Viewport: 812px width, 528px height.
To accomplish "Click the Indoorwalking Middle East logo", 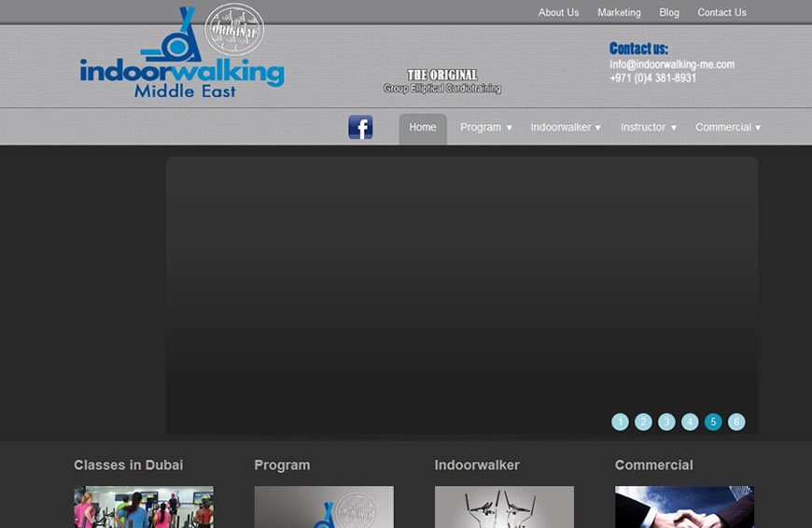I will pyautogui.click(x=182, y=51).
